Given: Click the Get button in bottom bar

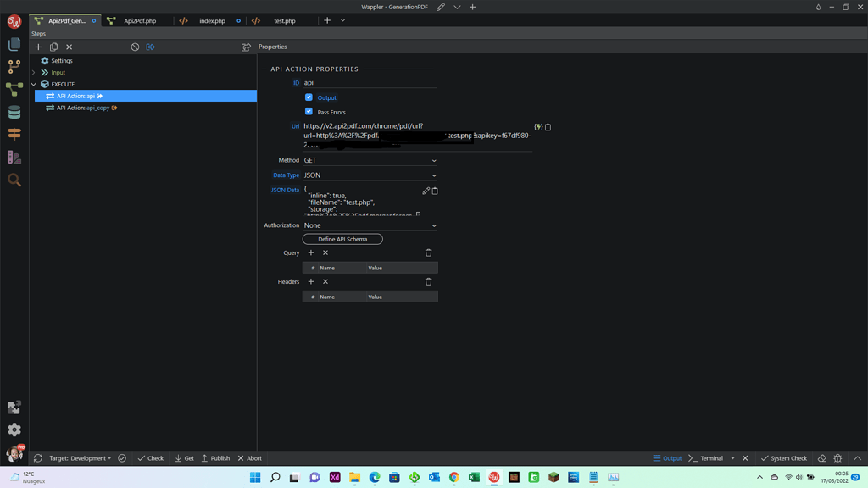Looking at the screenshot, I should [184, 458].
